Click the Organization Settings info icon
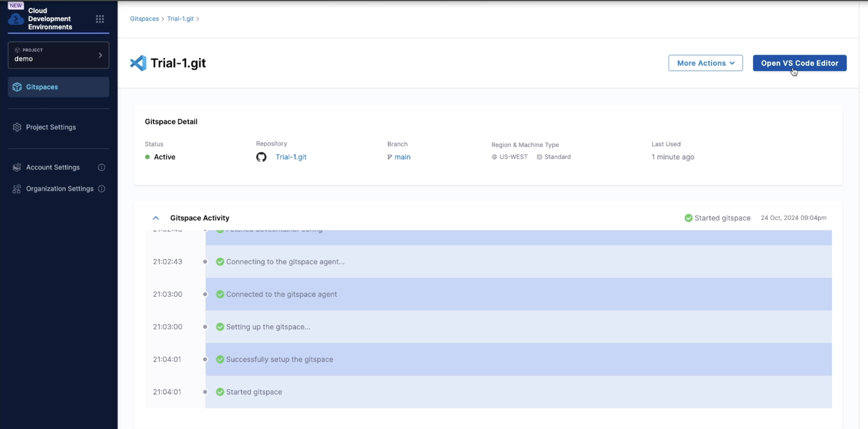Image resolution: width=868 pixels, height=429 pixels. [101, 188]
